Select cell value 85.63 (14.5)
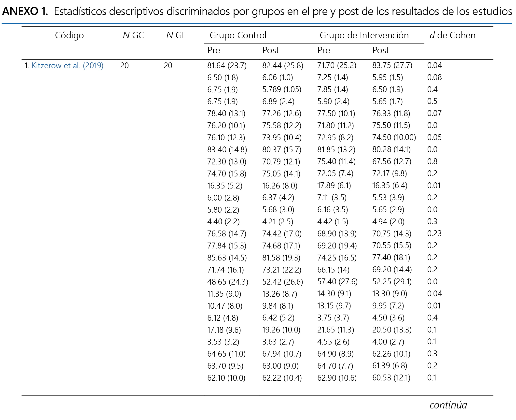The image size is (516, 420). pos(227,258)
